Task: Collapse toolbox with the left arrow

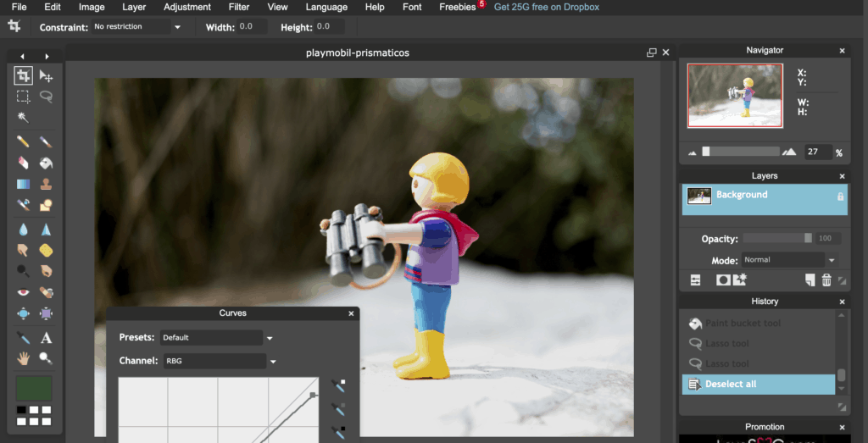Action: coord(22,57)
